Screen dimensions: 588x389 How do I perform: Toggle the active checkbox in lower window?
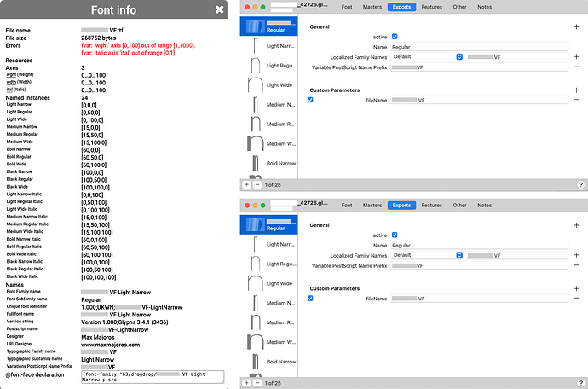[x=394, y=235]
